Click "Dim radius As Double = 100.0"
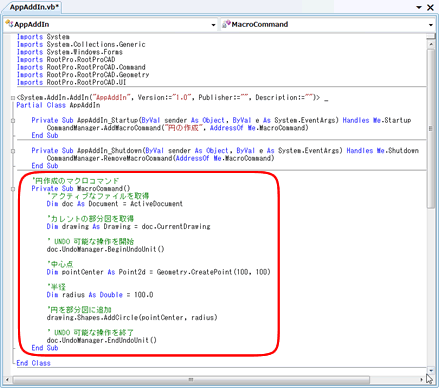 [x=100, y=295]
